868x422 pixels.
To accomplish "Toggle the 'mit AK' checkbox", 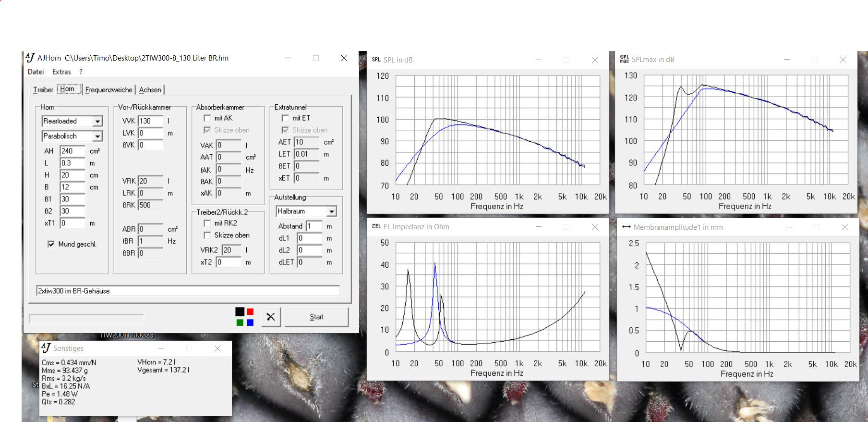I will click(x=207, y=118).
